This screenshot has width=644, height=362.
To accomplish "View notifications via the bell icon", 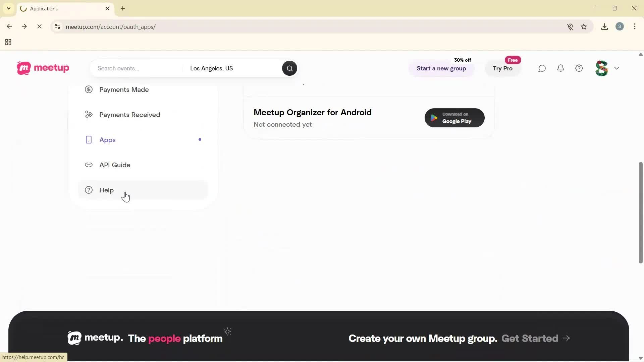I will 560,68.
